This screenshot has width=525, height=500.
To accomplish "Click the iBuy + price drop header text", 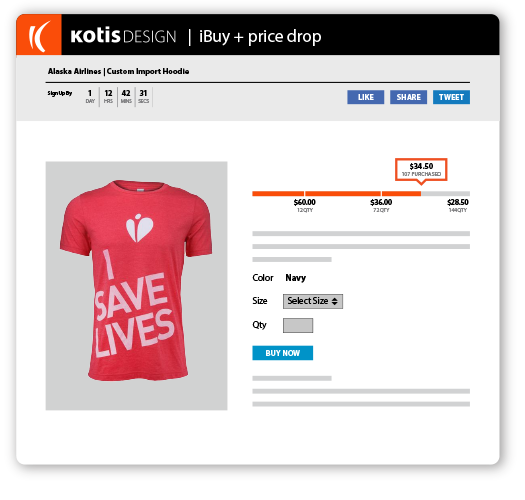I will click(x=260, y=37).
